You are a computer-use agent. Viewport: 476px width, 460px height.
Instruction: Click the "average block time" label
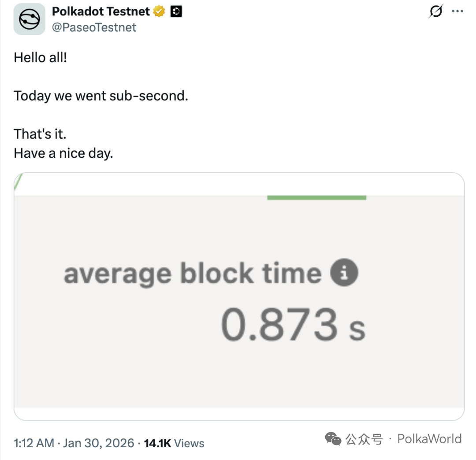(x=193, y=274)
